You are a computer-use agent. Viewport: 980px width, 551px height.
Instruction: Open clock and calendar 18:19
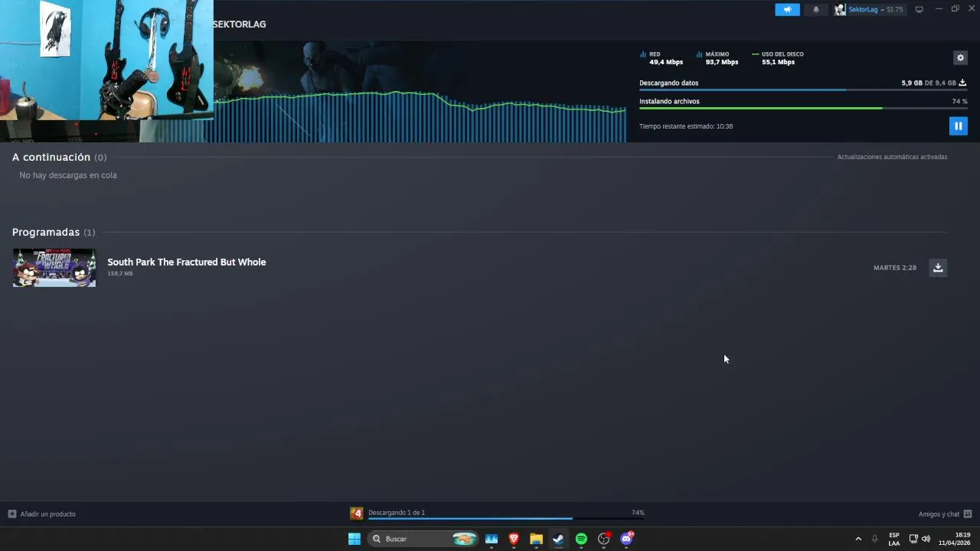tap(955, 539)
